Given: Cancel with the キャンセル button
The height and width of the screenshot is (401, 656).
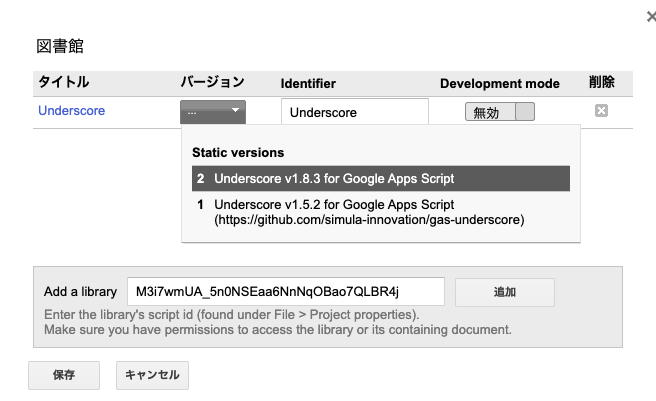Looking at the screenshot, I should pyautogui.click(x=152, y=375).
